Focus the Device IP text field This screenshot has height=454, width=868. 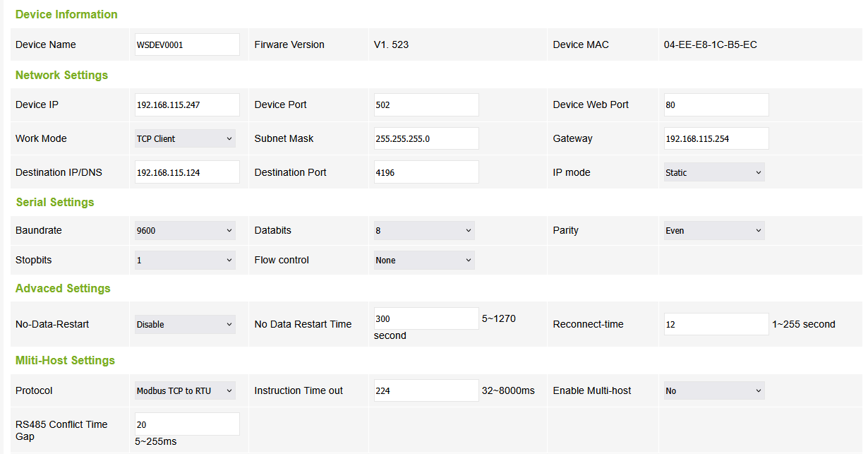[187, 104]
